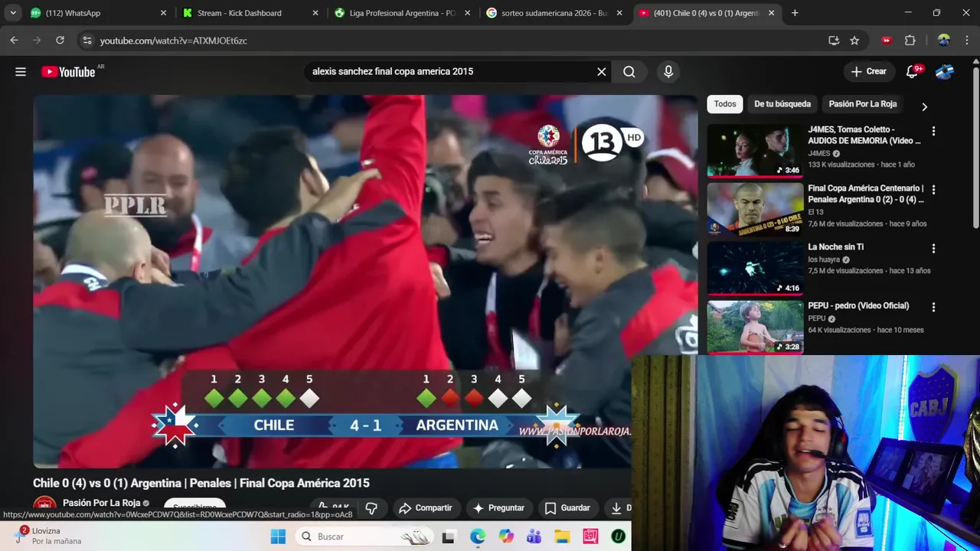Open the notifications bell
Image resolution: width=980 pixels, height=551 pixels.
click(912, 71)
